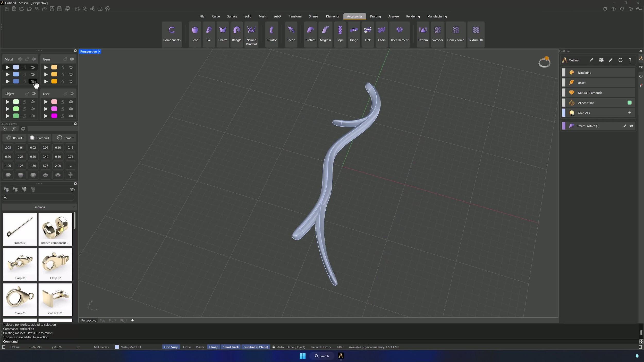
Task: Open the Pattern tool
Action: [423, 34]
